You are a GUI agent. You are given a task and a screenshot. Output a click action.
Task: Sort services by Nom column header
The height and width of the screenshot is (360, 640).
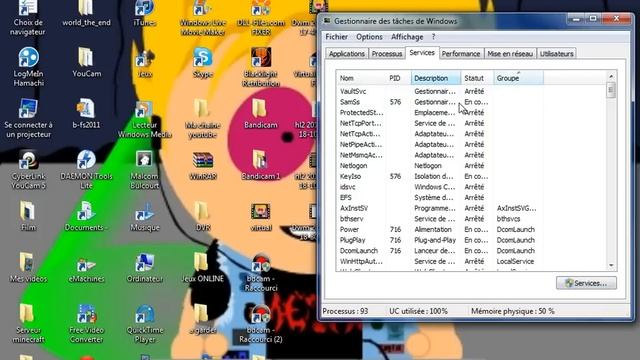click(x=361, y=78)
